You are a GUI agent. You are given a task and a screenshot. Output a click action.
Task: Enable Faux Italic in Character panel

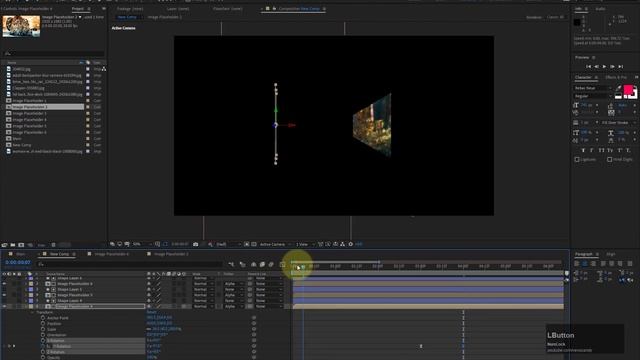click(x=592, y=150)
